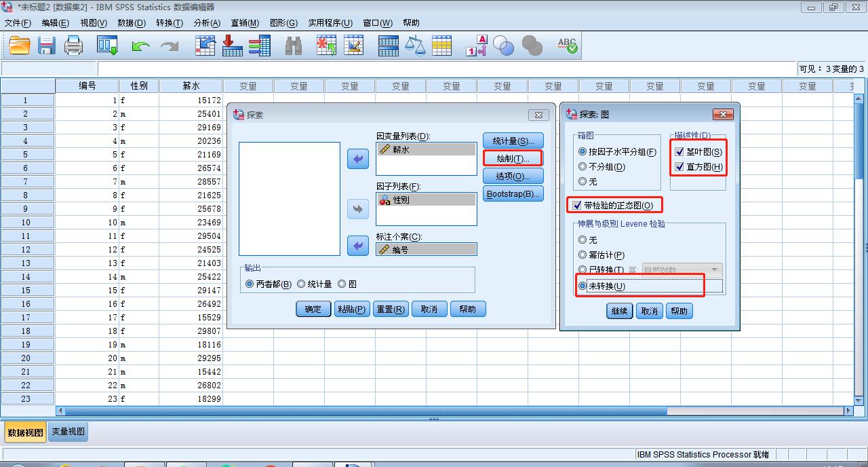868x467 pixels.
Task: Click the arrow button beside 因子列表
Action: click(x=358, y=209)
